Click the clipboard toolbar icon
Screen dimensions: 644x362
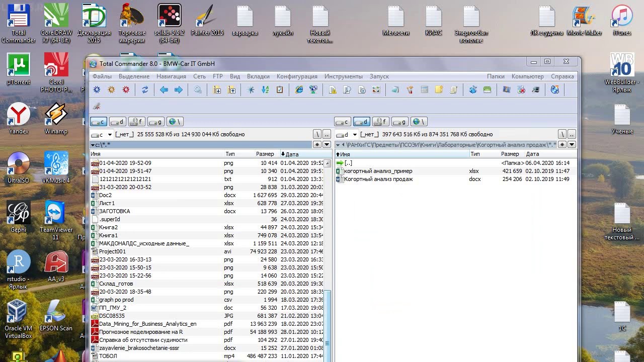coord(280,90)
